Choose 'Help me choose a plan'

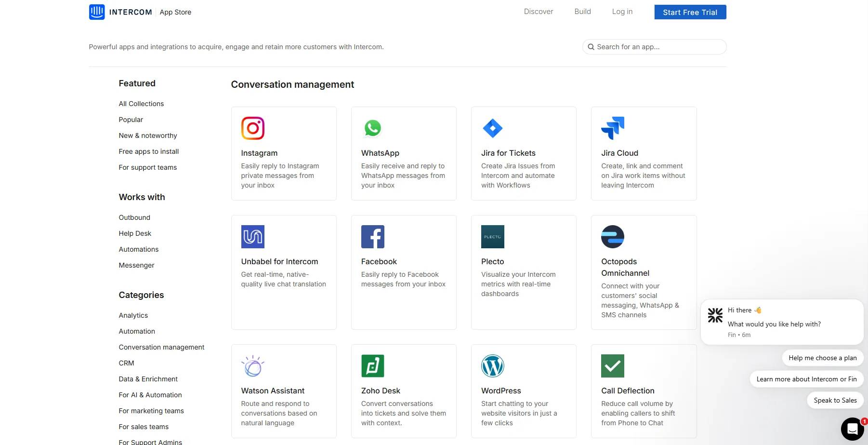(823, 358)
